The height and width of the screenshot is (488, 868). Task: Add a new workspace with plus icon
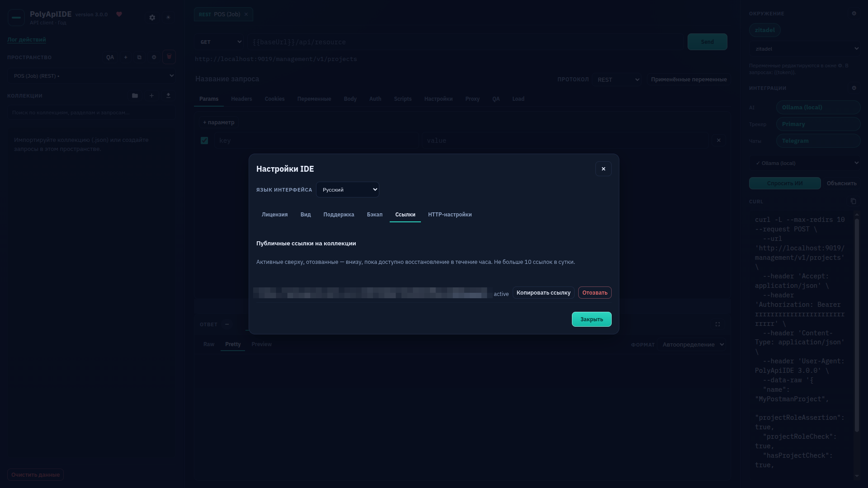tap(126, 57)
